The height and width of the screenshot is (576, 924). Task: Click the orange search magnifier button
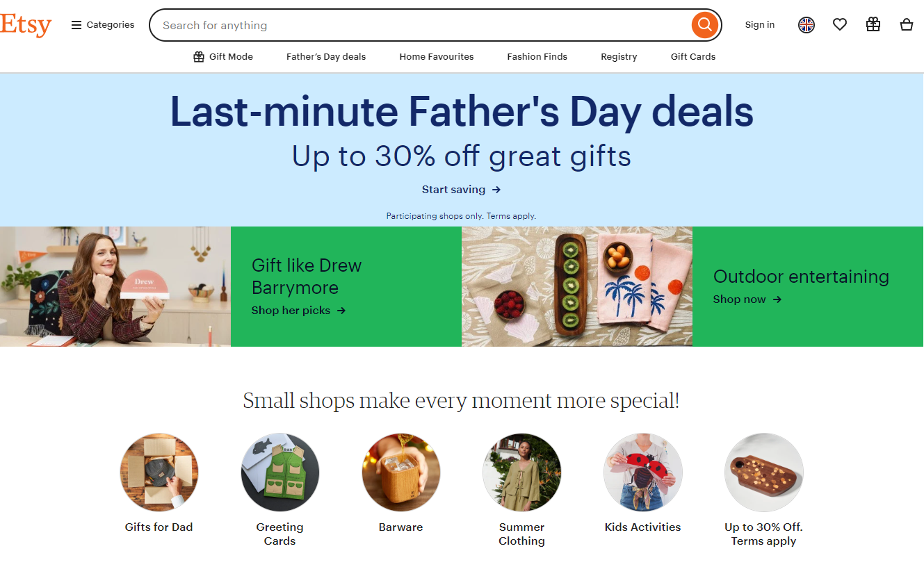pyautogui.click(x=704, y=25)
